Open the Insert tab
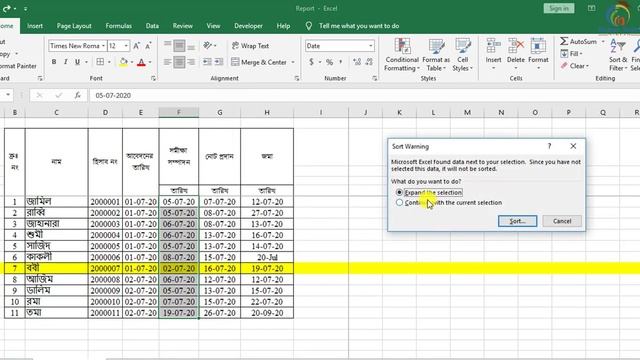This screenshot has width=640, height=360. [x=35, y=26]
